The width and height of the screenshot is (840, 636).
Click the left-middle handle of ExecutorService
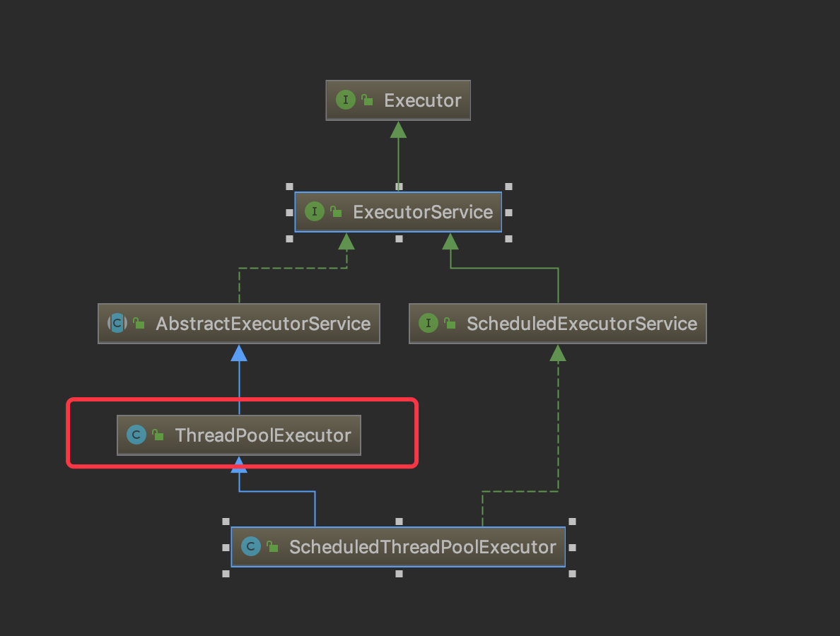(x=289, y=213)
